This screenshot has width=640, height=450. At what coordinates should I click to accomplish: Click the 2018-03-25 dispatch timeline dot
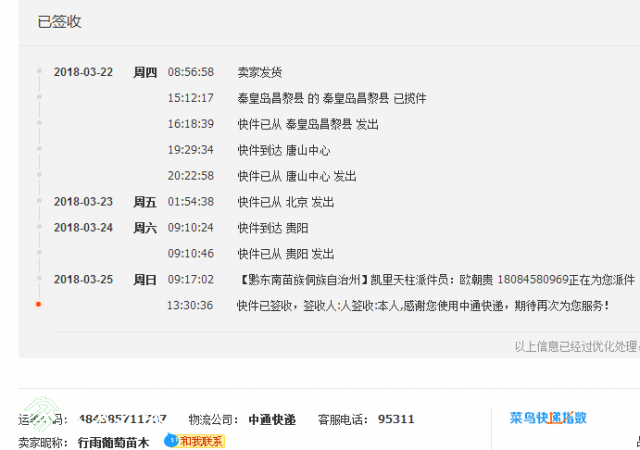coord(39,278)
